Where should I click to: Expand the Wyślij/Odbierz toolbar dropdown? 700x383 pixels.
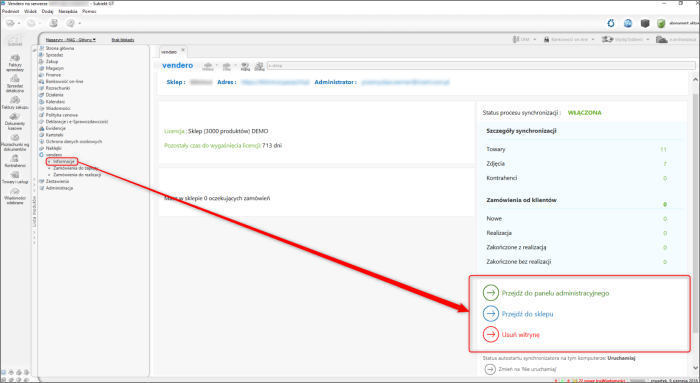[x=648, y=40]
